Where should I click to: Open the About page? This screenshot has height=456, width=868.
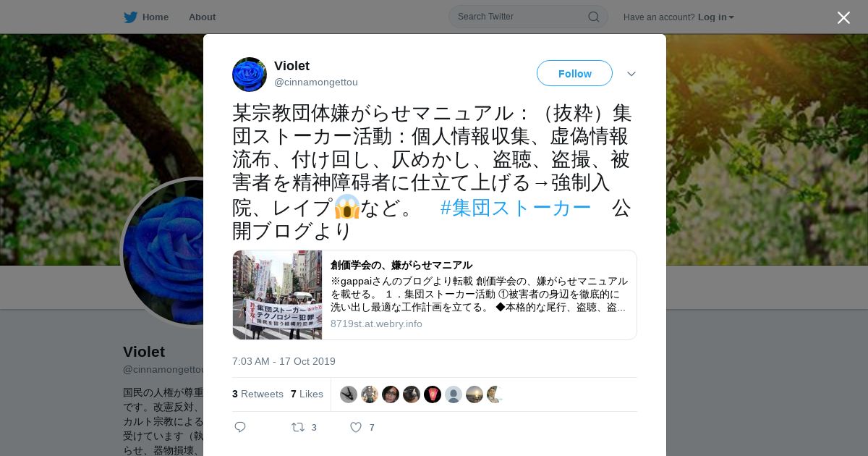pos(202,17)
